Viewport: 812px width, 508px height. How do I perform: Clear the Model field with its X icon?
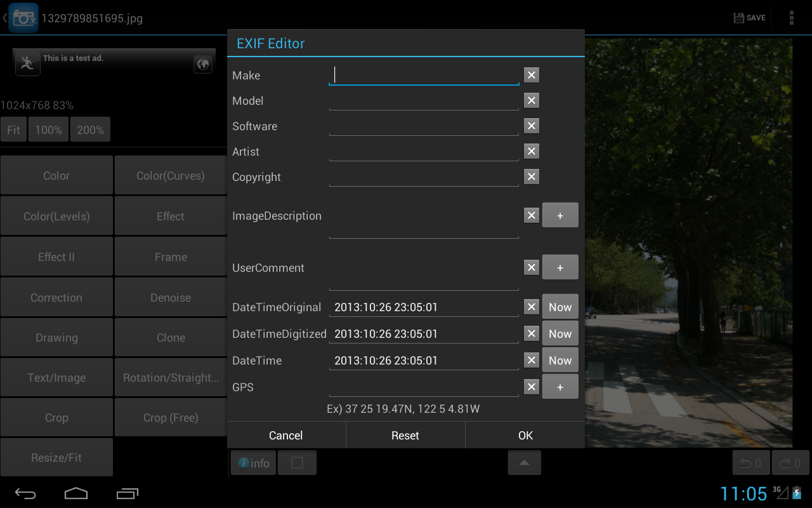(x=532, y=101)
